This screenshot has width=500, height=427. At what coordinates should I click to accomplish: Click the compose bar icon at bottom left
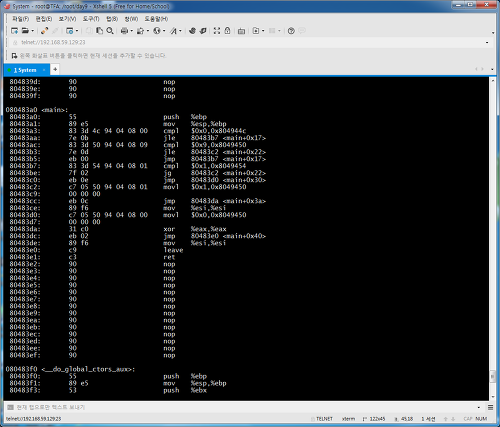click(10, 407)
